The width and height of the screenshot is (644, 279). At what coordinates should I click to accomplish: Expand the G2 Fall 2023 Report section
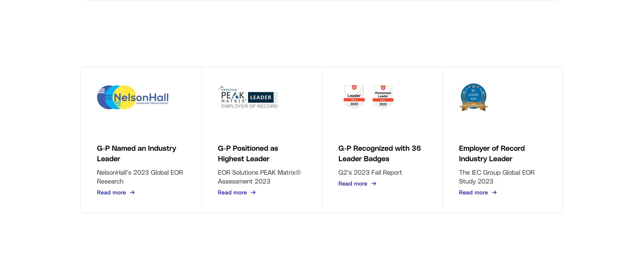tap(357, 183)
